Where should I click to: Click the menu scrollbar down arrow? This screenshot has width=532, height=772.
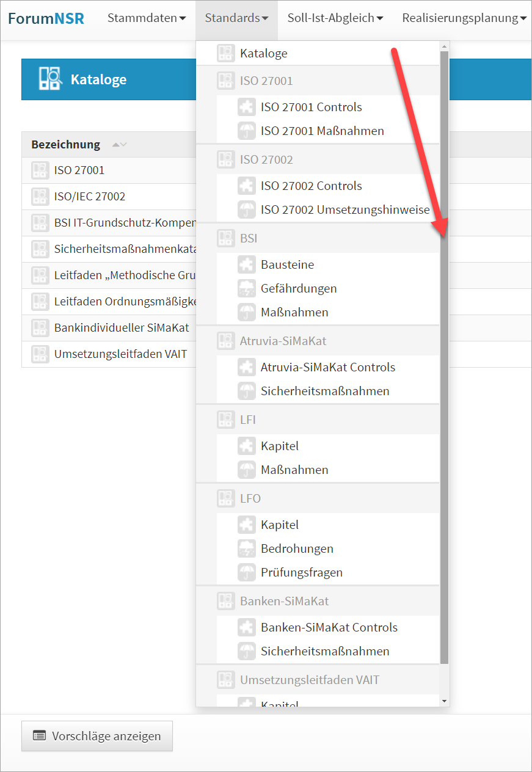click(445, 701)
